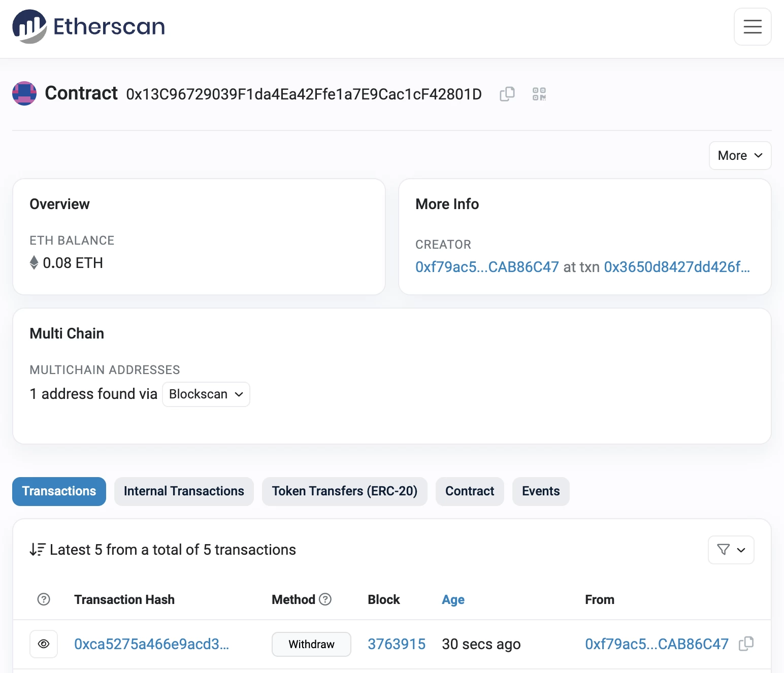Click the '1 address found via' text
Screen dimensions: 784x673
(x=93, y=394)
